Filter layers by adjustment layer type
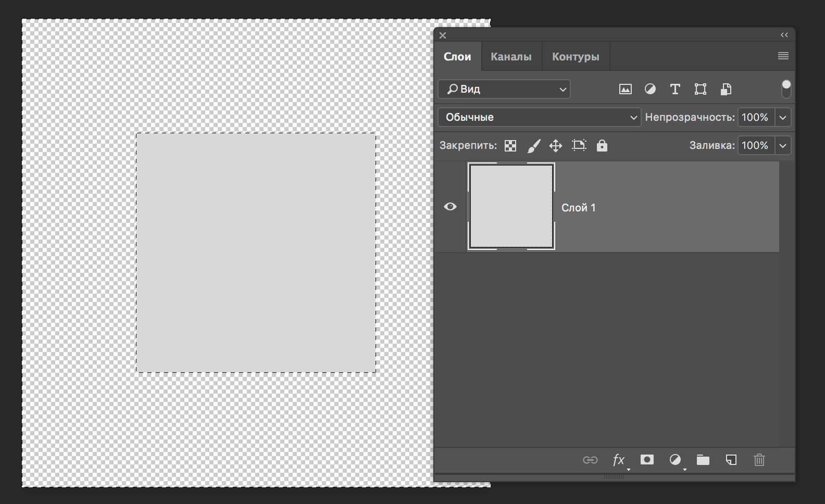The width and height of the screenshot is (825, 504). [650, 89]
